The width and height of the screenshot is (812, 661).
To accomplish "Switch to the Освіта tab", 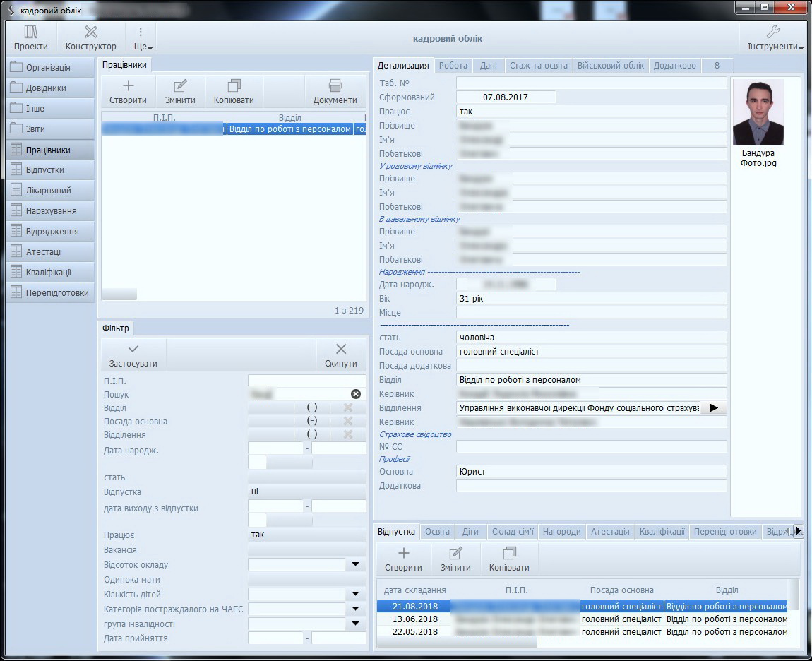I will coord(437,532).
